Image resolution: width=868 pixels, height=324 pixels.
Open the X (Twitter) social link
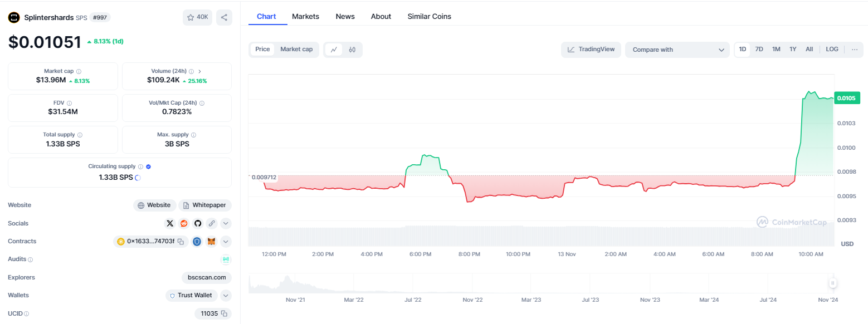pos(170,223)
